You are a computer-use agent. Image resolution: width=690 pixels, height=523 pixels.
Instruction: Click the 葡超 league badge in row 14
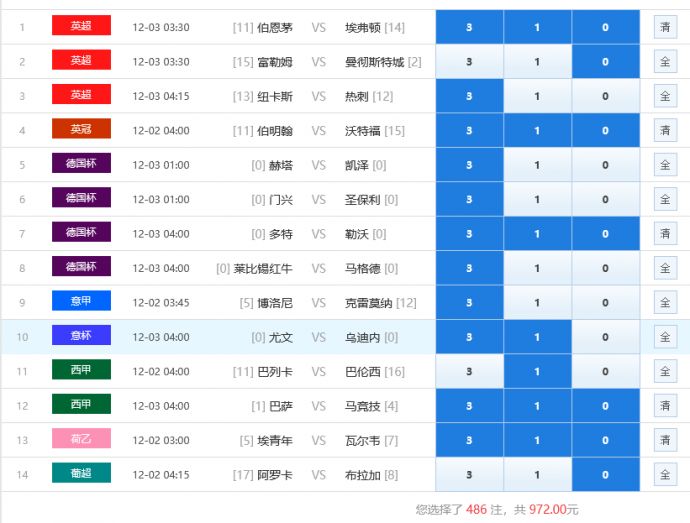click(81, 473)
